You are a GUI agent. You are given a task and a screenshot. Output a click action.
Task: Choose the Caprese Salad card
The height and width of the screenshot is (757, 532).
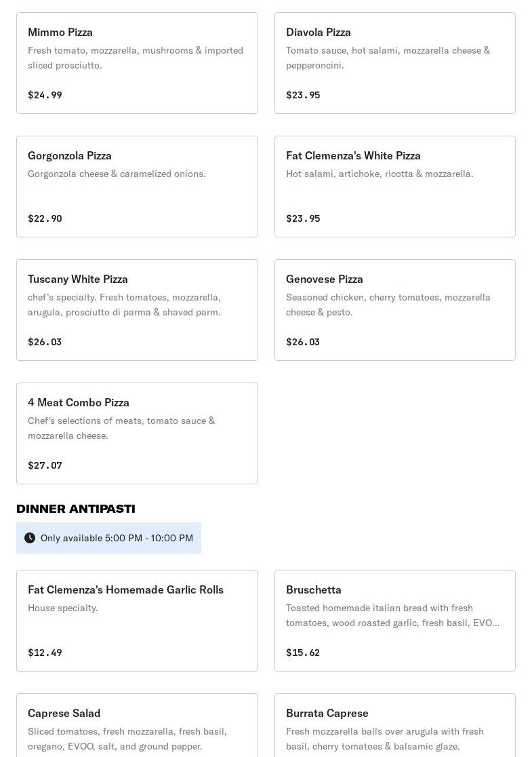137,726
